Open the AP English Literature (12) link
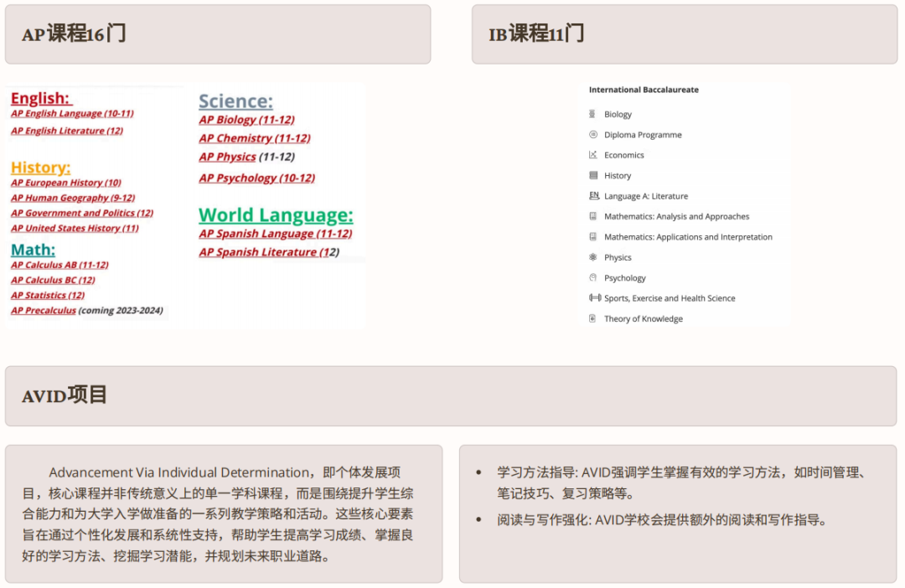 [x=67, y=131]
